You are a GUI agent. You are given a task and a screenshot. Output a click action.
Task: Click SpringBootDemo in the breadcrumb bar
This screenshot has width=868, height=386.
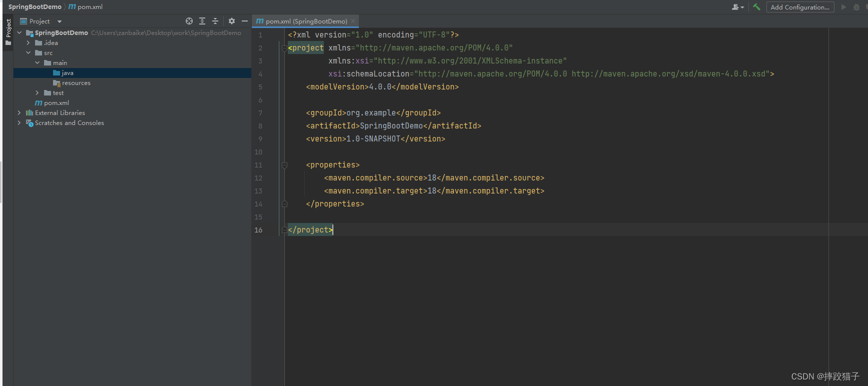[x=35, y=7]
